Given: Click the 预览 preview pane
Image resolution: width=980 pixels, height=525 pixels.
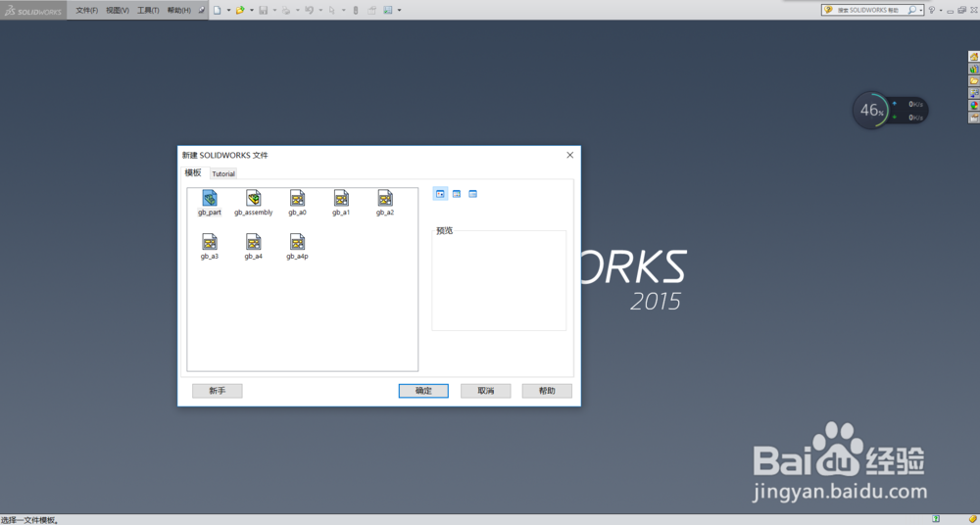Looking at the screenshot, I should pyautogui.click(x=499, y=281).
